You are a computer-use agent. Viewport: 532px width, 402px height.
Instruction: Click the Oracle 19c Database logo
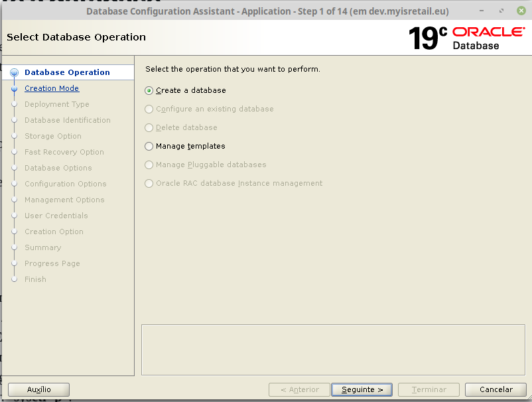[467, 38]
